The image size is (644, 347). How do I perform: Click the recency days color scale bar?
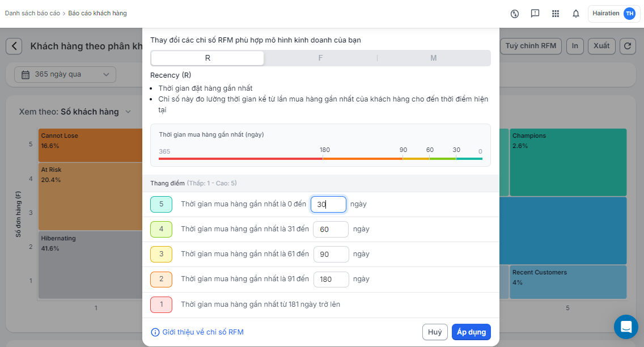pyautogui.click(x=320, y=159)
